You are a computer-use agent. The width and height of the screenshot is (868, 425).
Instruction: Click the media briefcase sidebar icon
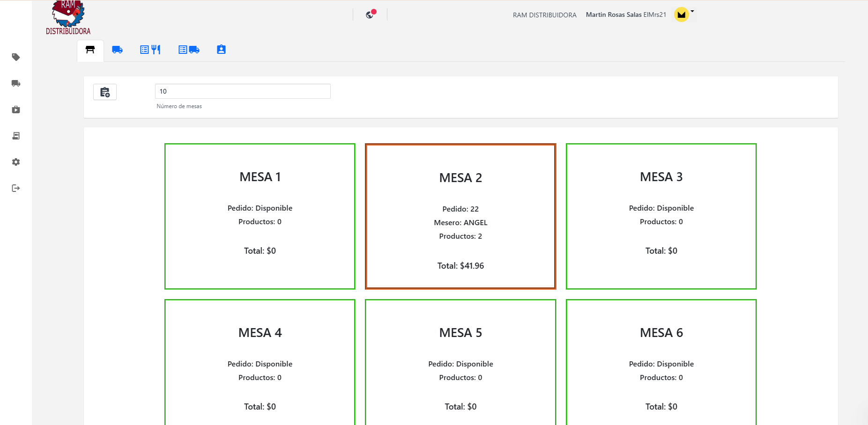[16, 110]
